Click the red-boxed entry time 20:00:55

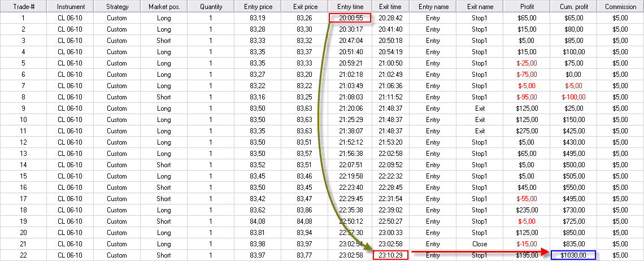pos(350,18)
